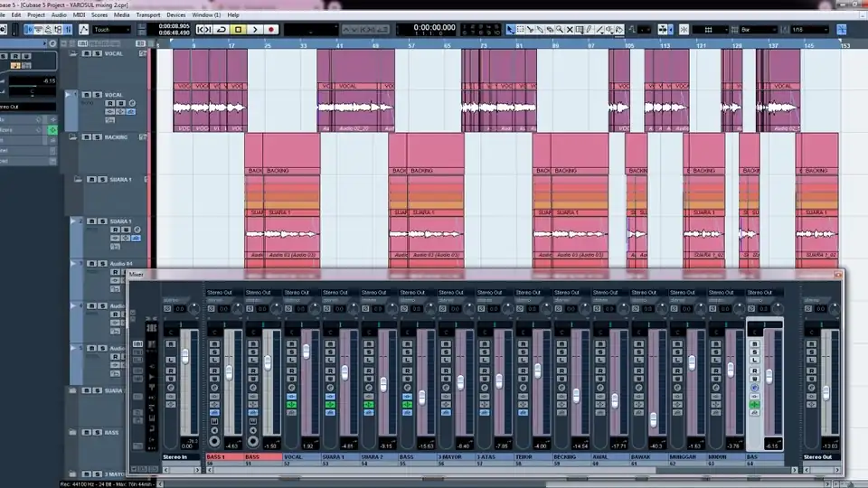
Task: Click the Stop transport button
Action: 238,29
